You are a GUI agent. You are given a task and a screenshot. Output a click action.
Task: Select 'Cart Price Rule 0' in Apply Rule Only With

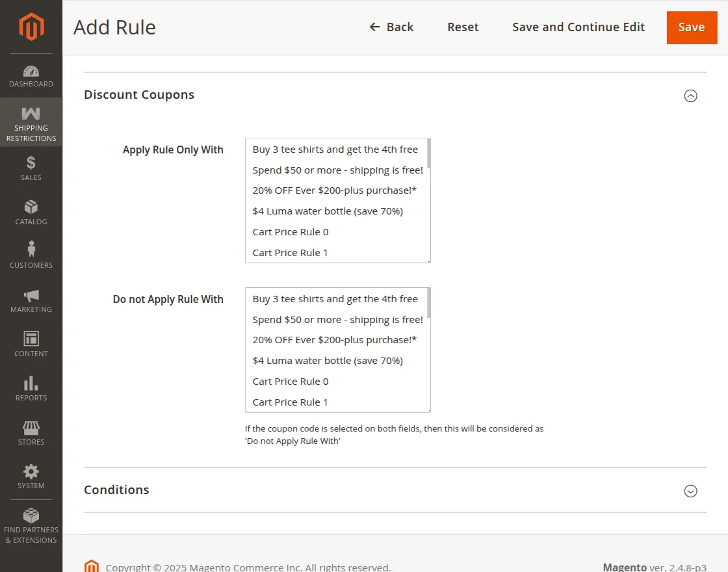click(336, 232)
